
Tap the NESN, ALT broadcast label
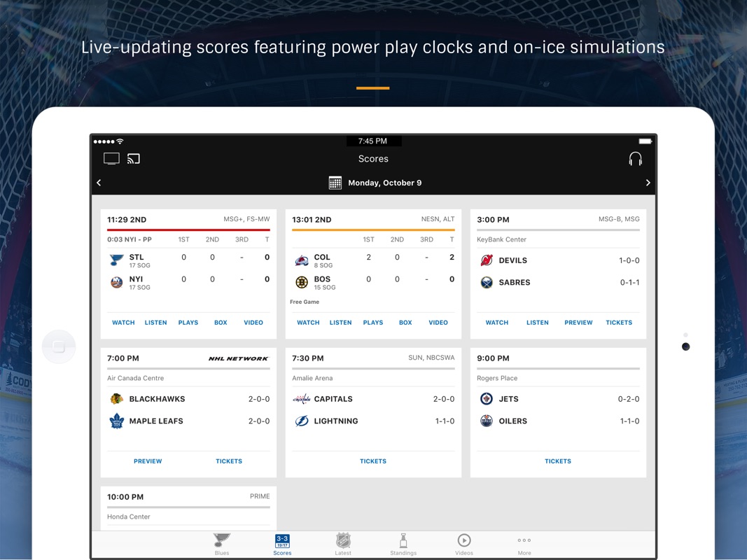(x=438, y=219)
